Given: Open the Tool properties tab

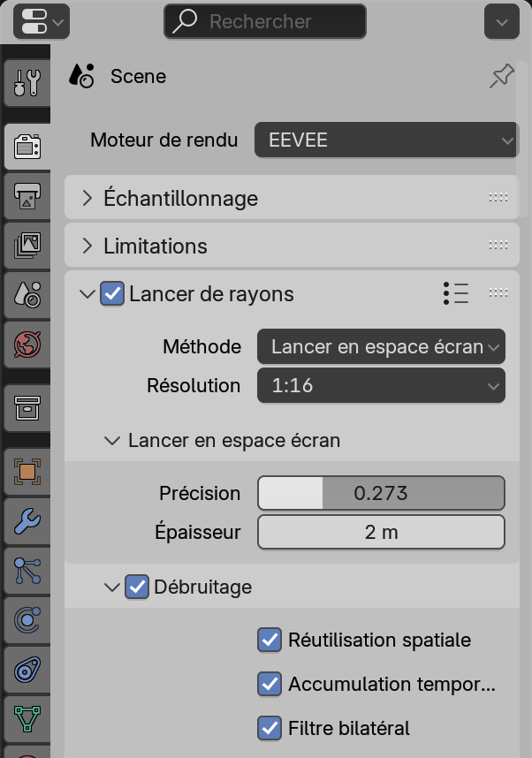Looking at the screenshot, I should [27, 83].
